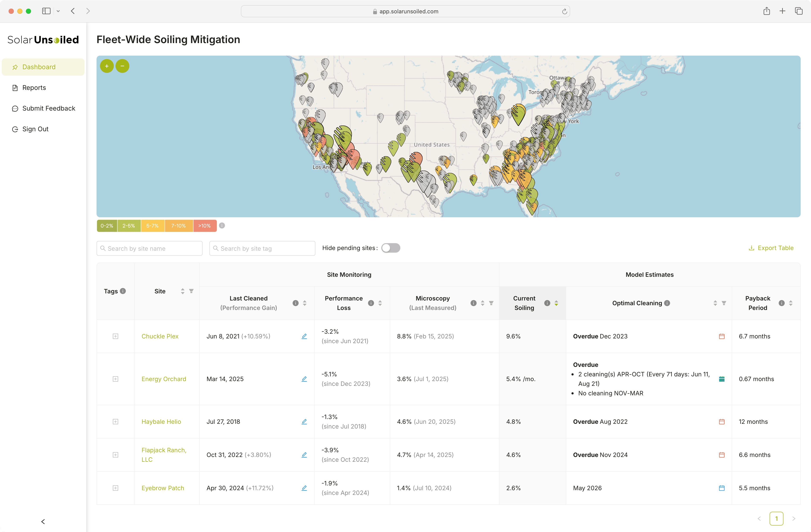Open calendar icon for Eyebrow Patch row
Screen dimensions: 811x532
coord(721,488)
